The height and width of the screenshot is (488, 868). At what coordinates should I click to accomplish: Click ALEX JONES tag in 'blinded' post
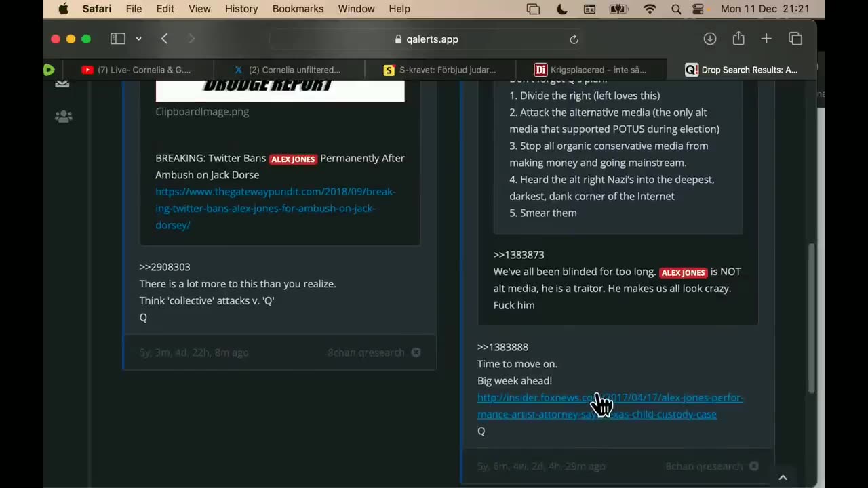(x=683, y=272)
